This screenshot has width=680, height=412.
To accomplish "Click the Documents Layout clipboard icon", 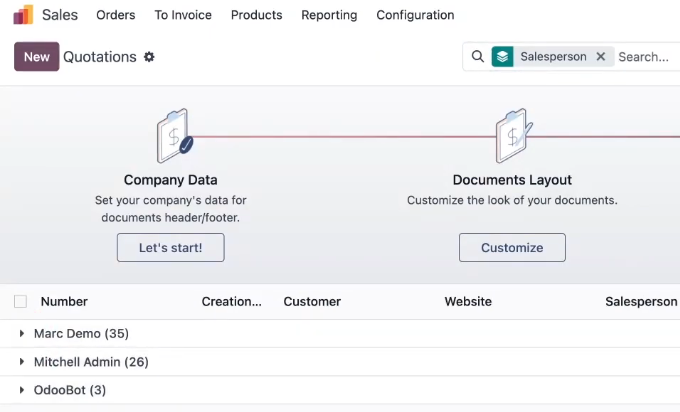I will [514, 136].
